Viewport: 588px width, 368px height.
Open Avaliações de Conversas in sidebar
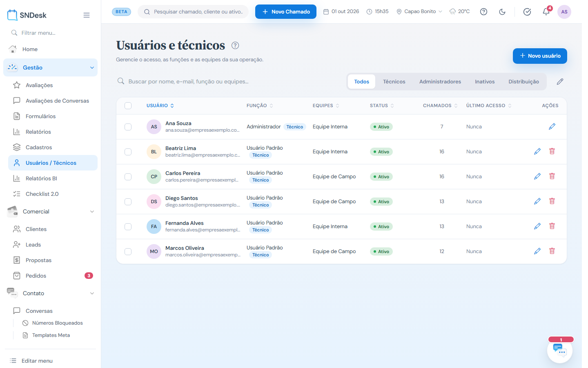[x=53, y=101]
